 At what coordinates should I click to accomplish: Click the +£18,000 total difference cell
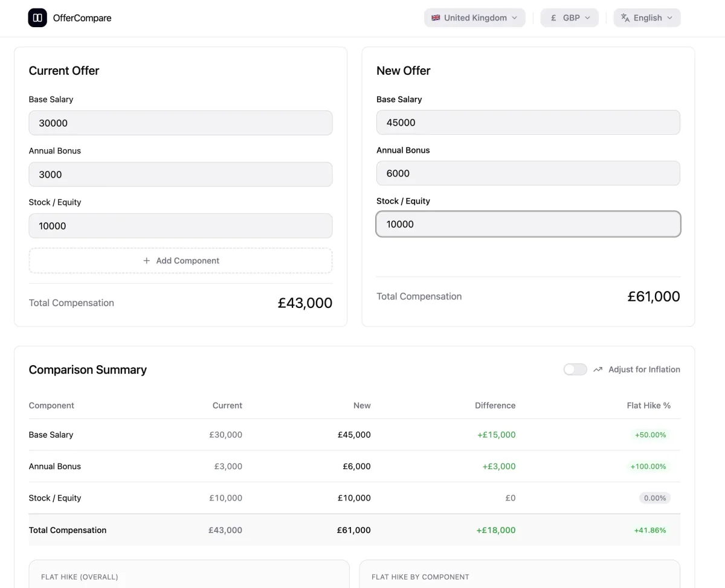[x=496, y=530]
